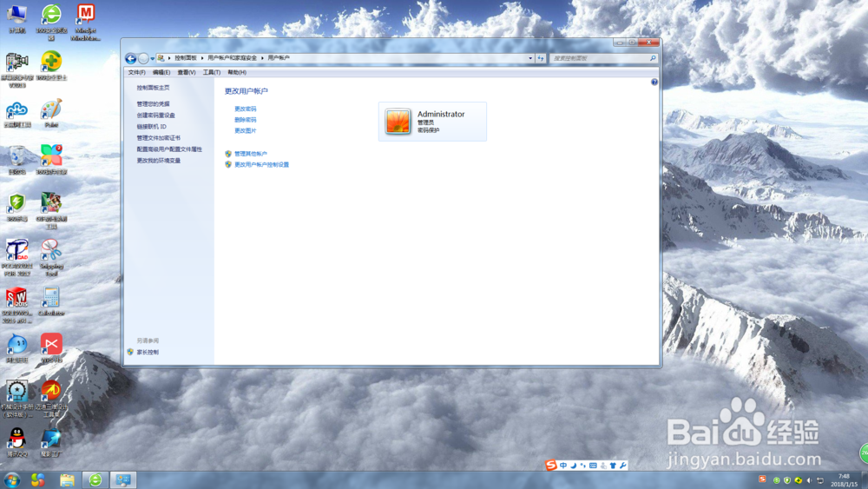Viewport: 868px width, 489px height.
Task: Click the red T CAD desktop icon
Action: click(x=17, y=258)
